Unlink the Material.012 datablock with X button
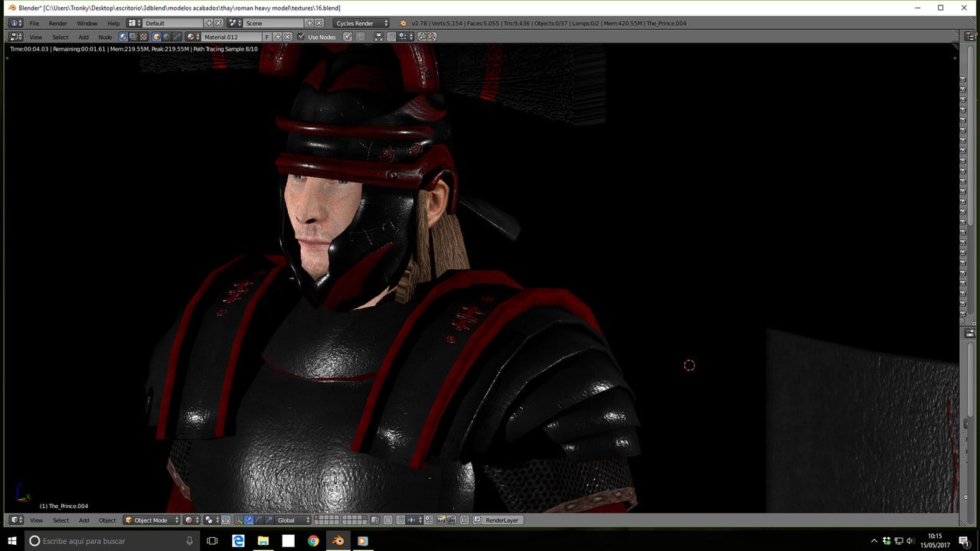 [287, 37]
